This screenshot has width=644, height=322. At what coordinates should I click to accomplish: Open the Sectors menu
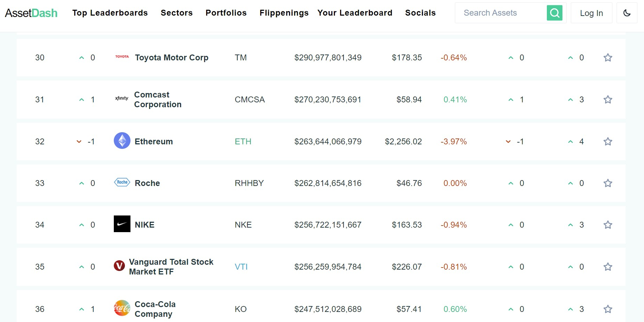pyautogui.click(x=177, y=13)
